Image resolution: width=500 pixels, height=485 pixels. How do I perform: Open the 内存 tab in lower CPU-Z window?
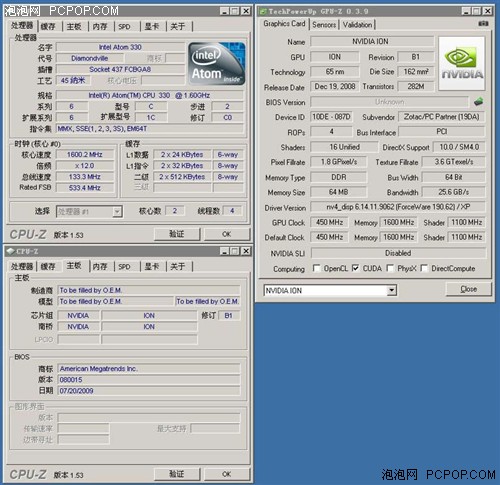(x=100, y=266)
